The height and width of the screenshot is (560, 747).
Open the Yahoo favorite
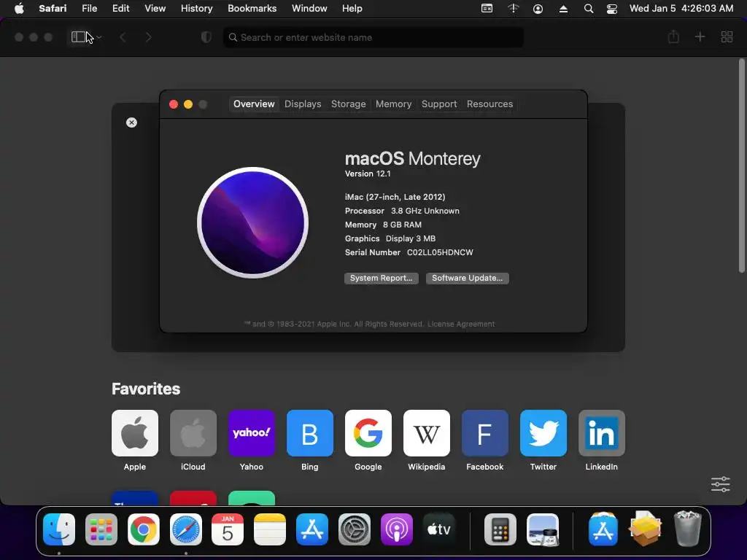point(252,433)
